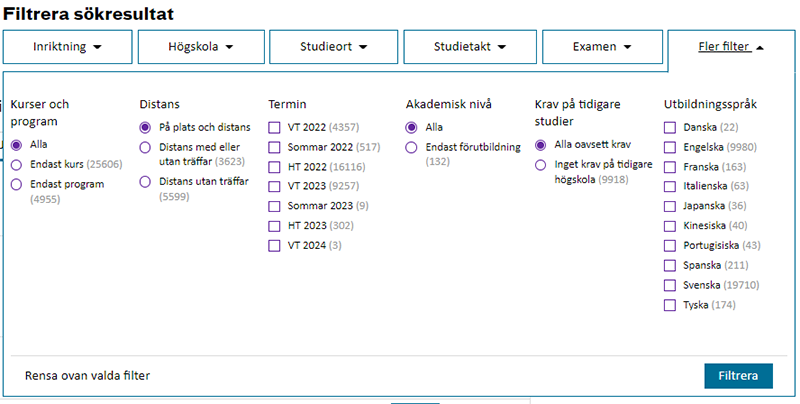Open the Högskola filter dropdown
Viewport: 800px width, 404px height.
pyautogui.click(x=201, y=47)
